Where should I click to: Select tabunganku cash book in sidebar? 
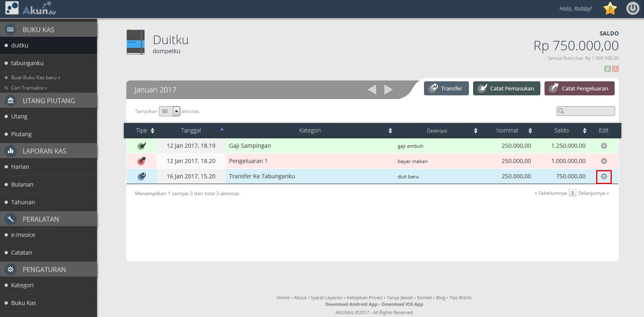coord(48,63)
